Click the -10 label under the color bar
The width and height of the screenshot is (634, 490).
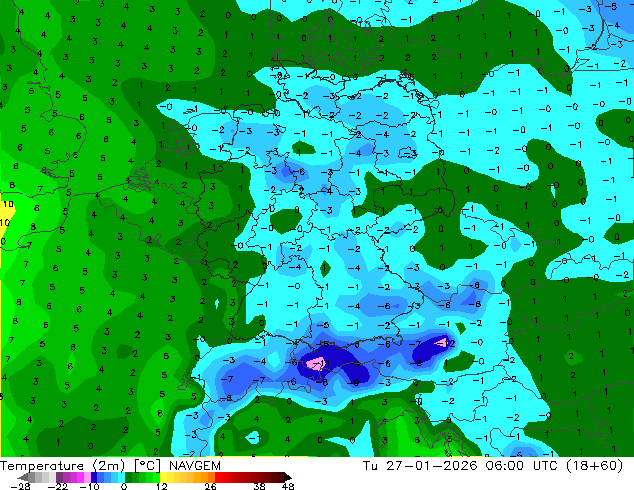pyautogui.click(x=89, y=486)
